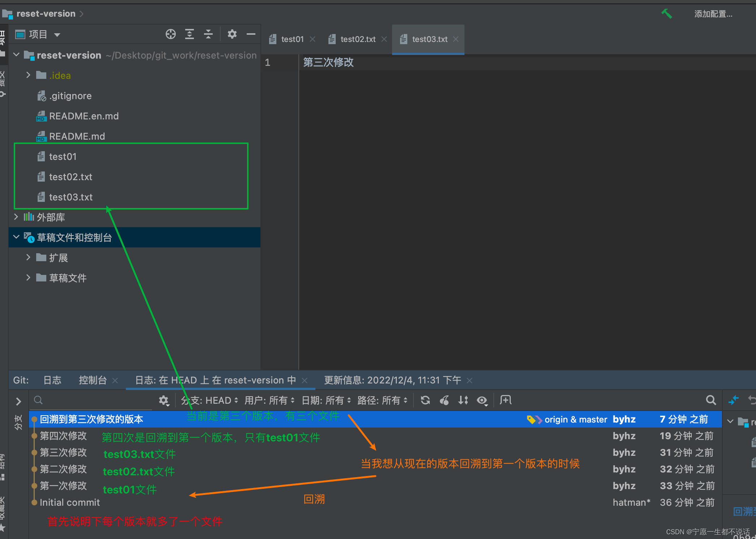Open the Git 控制台 tab
The width and height of the screenshot is (756, 539).
click(93, 380)
